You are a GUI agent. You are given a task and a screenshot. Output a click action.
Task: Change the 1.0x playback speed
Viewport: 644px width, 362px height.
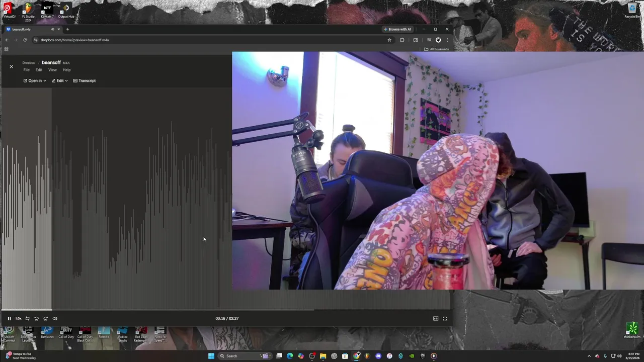[18, 318]
